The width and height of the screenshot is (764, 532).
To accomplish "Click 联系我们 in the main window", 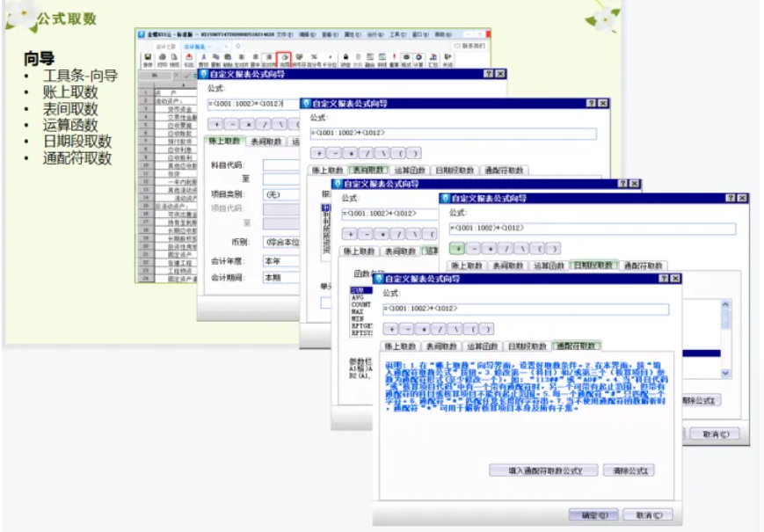I will (469, 46).
